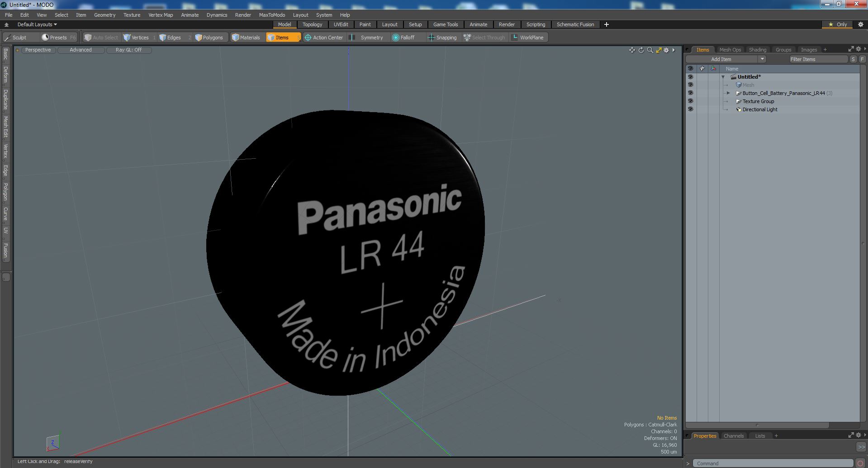Expand the Items panel to full size

[851, 49]
